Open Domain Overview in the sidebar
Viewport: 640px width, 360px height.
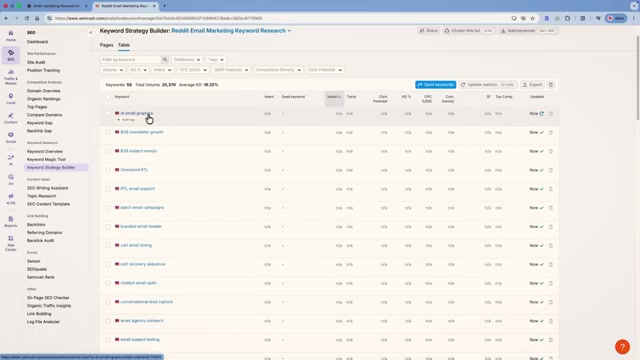43,91
